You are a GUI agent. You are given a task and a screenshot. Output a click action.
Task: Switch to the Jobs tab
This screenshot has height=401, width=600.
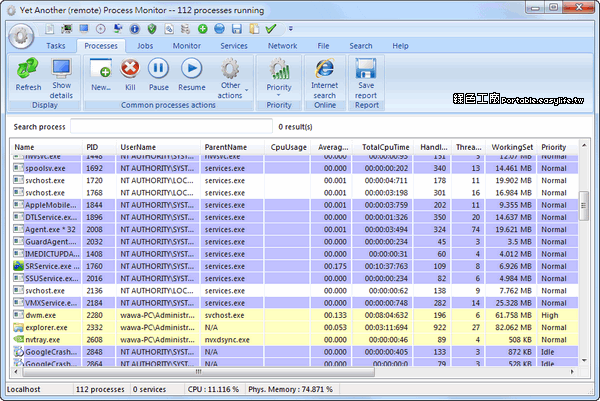point(145,46)
